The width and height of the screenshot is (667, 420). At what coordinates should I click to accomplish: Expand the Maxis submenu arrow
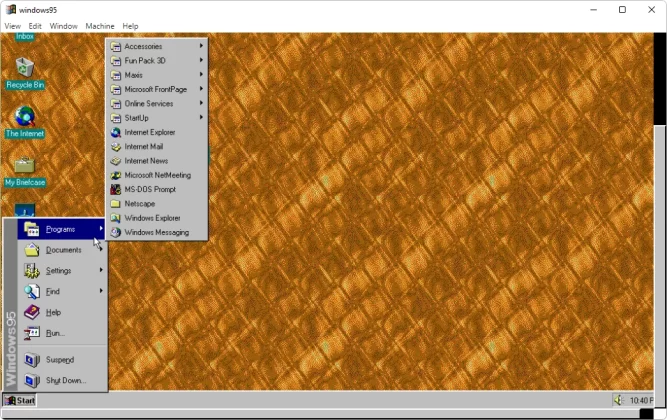click(x=201, y=74)
